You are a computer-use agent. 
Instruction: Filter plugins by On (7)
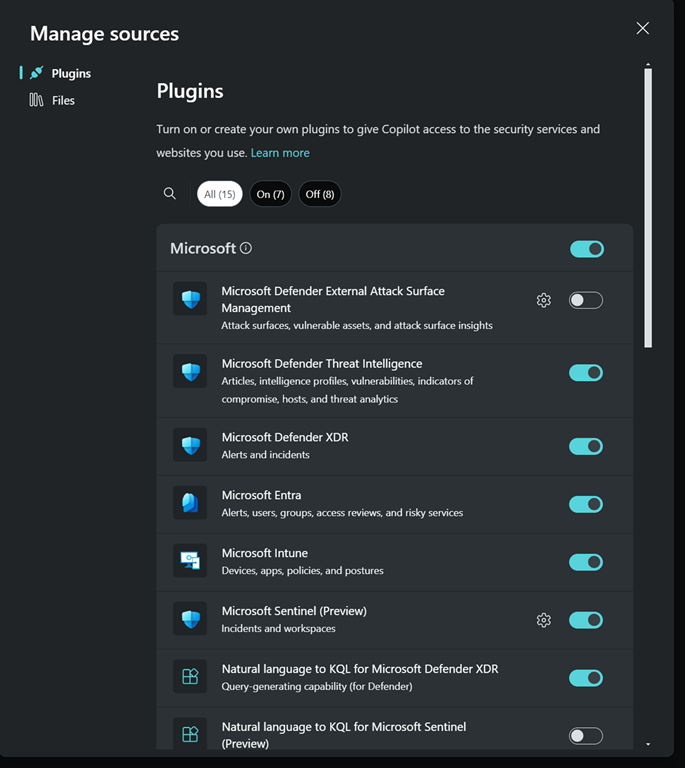point(270,194)
